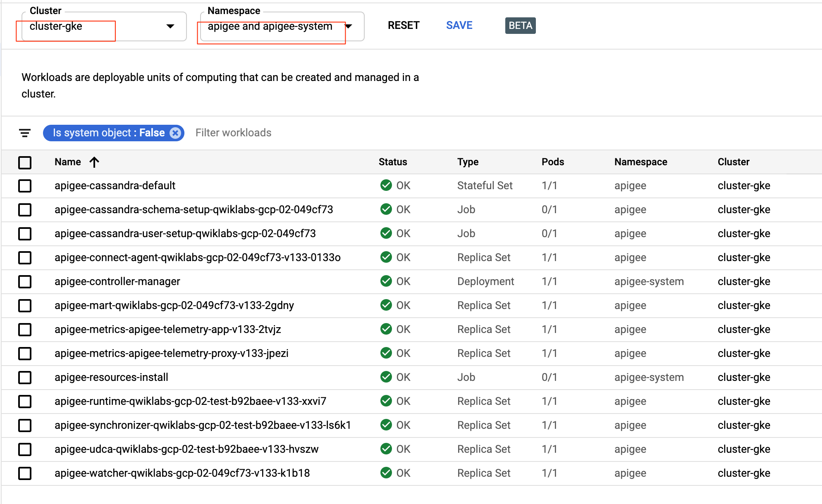This screenshot has width=822, height=504.
Task: Click 'cluster-gke' cell in apigee-watcher row
Action: 744,473
